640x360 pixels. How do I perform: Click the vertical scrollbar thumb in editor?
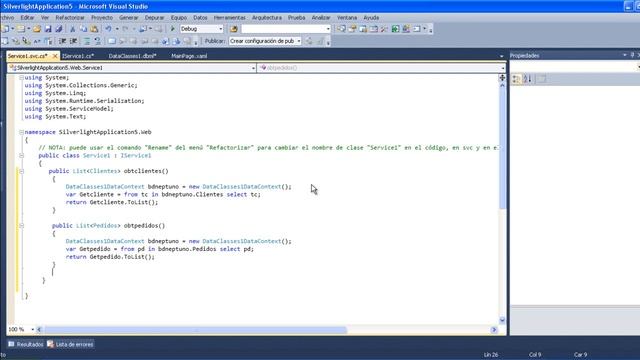point(502,148)
